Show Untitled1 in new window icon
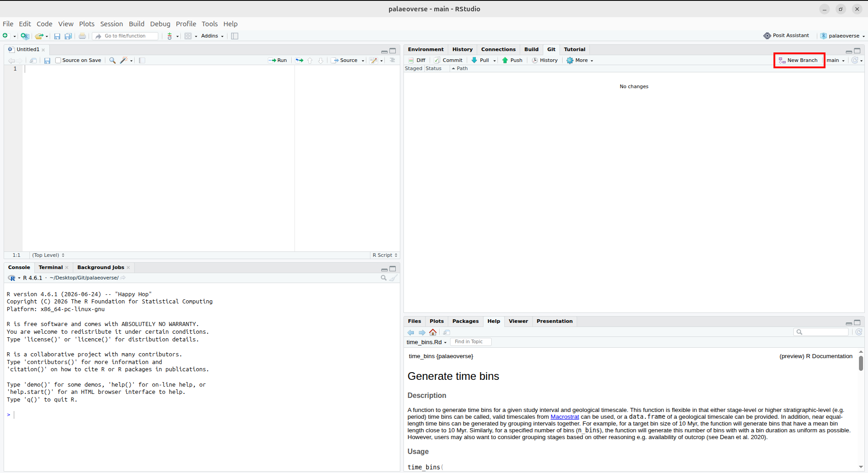The height and width of the screenshot is (473, 868). tap(33, 61)
